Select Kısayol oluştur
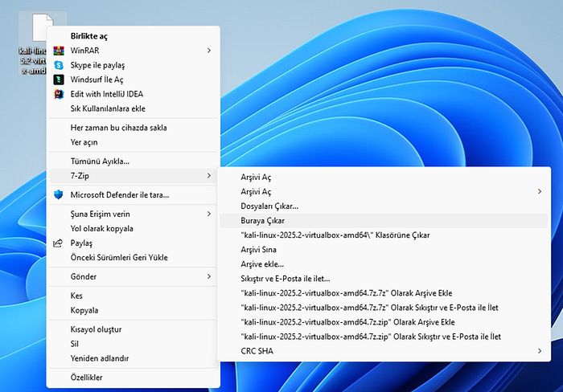The height and width of the screenshot is (392, 563). [134, 329]
